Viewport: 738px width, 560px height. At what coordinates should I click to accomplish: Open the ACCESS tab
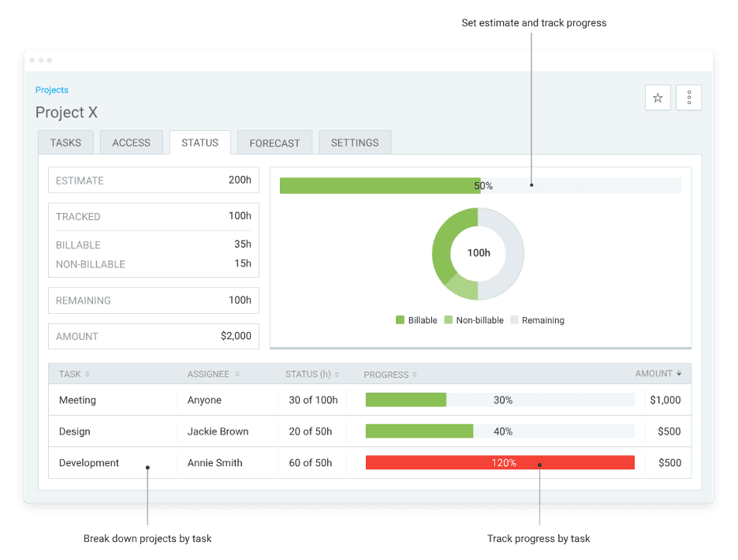pos(131,142)
